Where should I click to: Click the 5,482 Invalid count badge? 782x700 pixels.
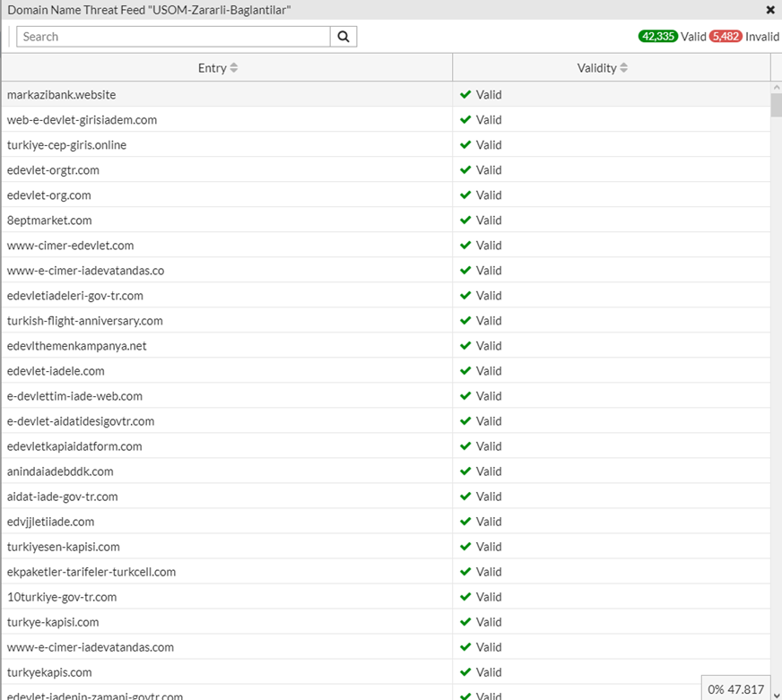pos(726,37)
